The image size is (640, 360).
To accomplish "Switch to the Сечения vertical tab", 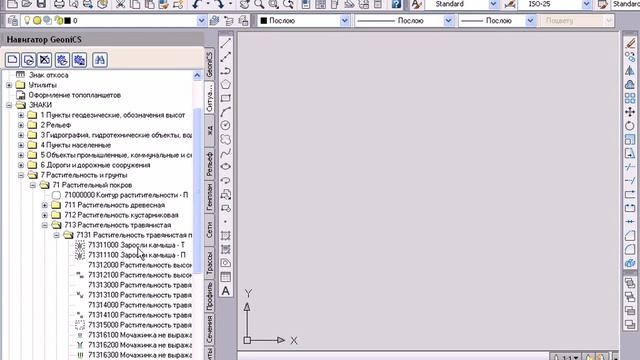I will [209, 330].
